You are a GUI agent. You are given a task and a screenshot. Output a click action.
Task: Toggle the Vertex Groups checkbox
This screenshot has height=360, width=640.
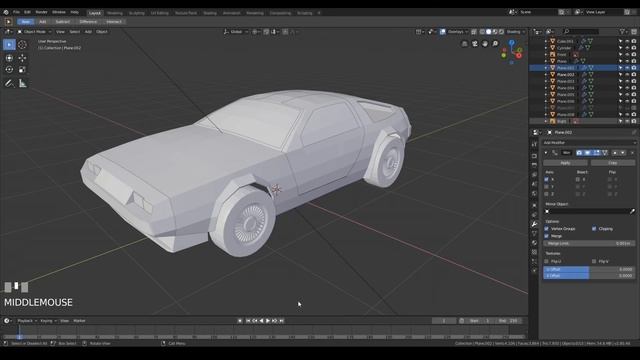pyautogui.click(x=547, y=229)
